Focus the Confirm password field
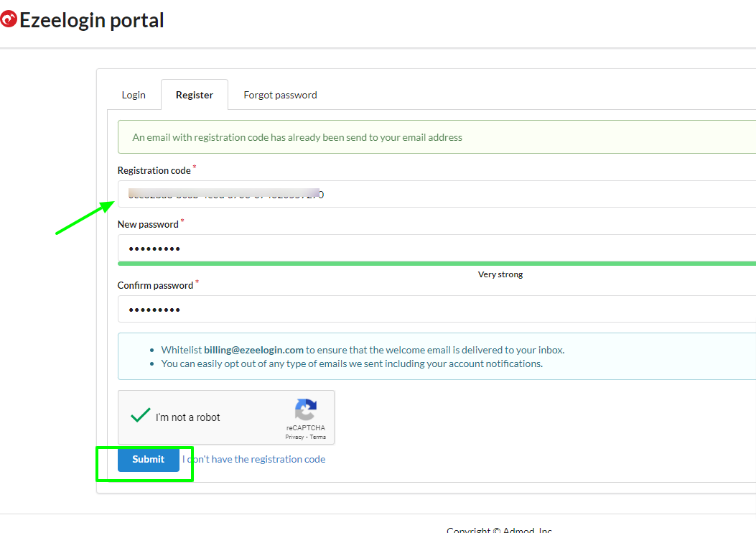The image size is (756, 533). (437, 309)
